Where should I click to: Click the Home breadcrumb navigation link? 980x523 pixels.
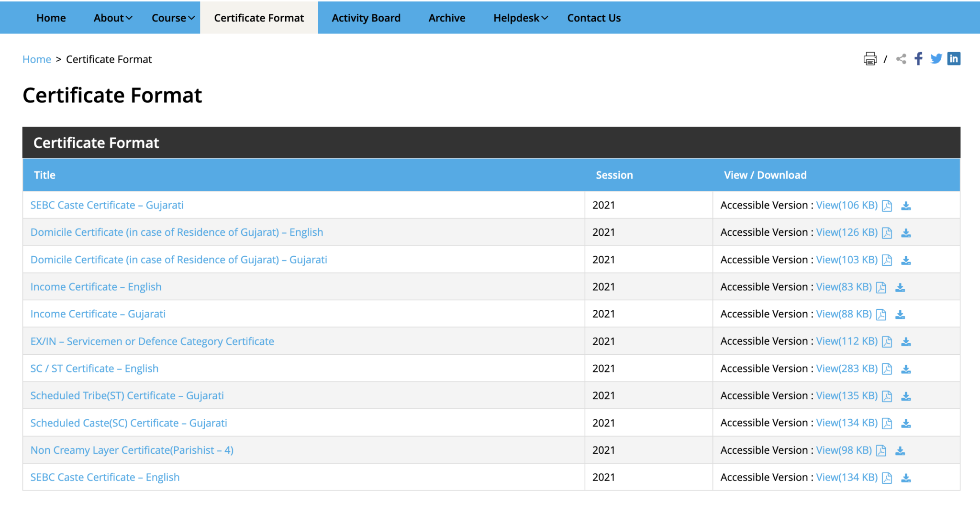(37, 60)
